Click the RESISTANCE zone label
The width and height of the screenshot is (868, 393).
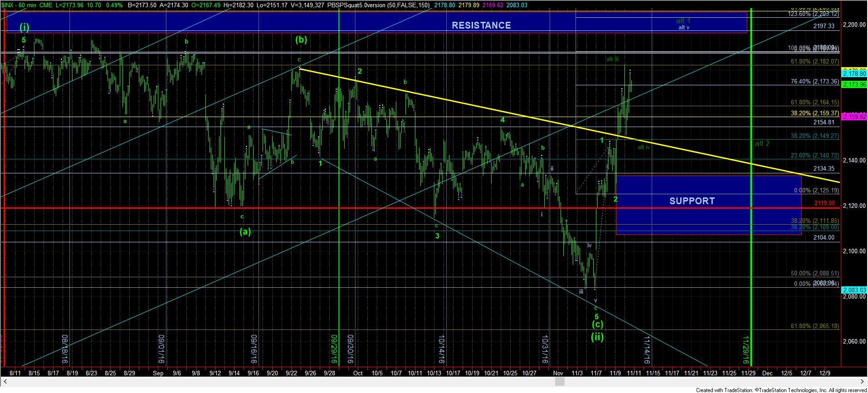(x=481, y=25)
